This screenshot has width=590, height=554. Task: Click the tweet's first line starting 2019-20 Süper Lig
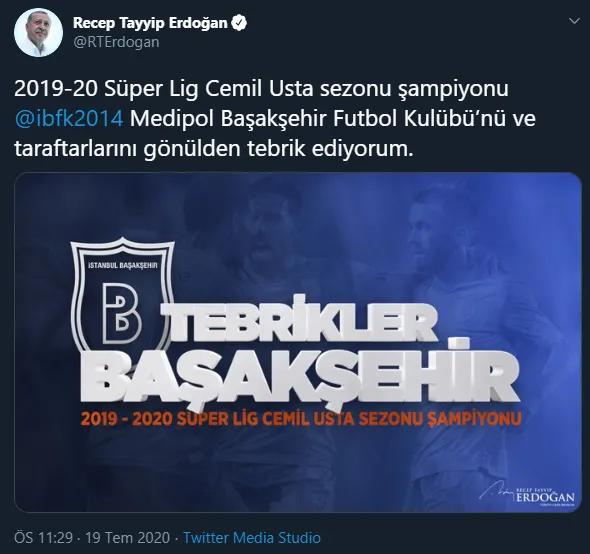pos(262,89)
